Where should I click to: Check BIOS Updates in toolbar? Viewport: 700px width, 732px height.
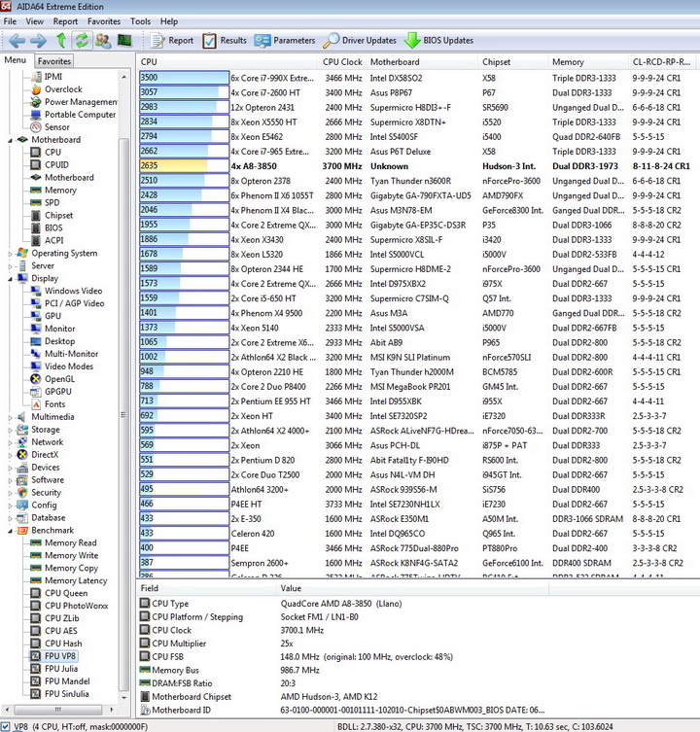coord(439,41)
